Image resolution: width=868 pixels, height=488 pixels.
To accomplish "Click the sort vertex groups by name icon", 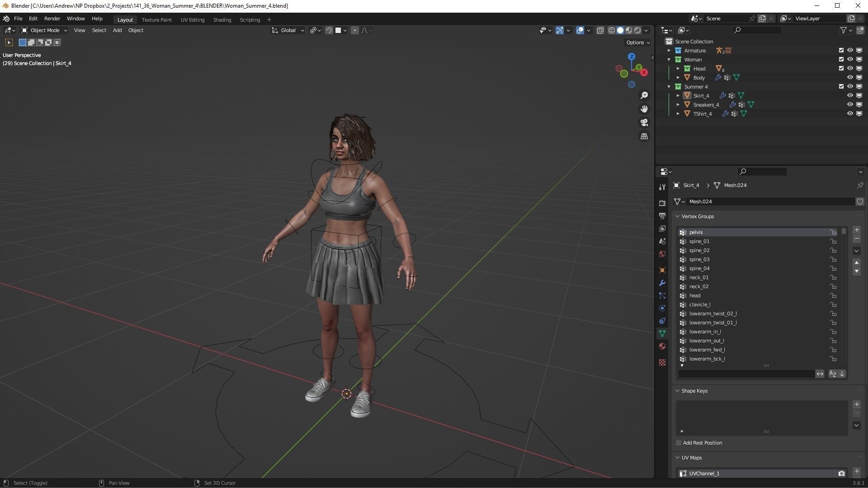I will point(832,374).
